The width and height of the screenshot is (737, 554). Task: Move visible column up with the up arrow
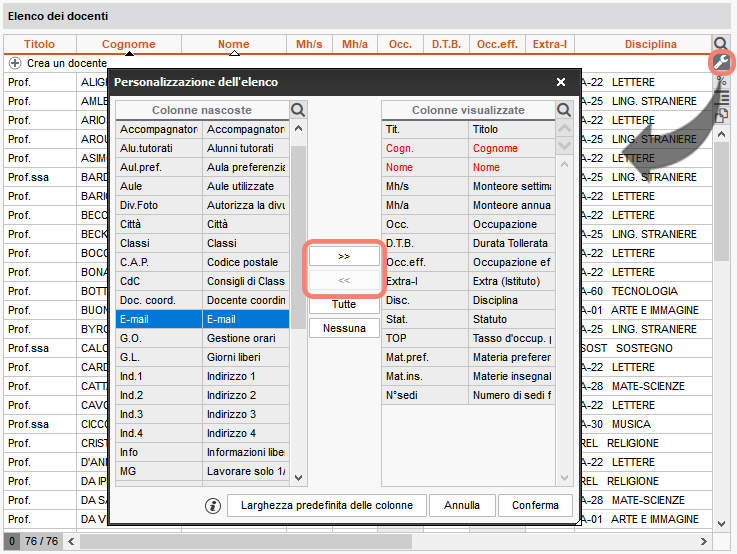(x=565, y=128)
